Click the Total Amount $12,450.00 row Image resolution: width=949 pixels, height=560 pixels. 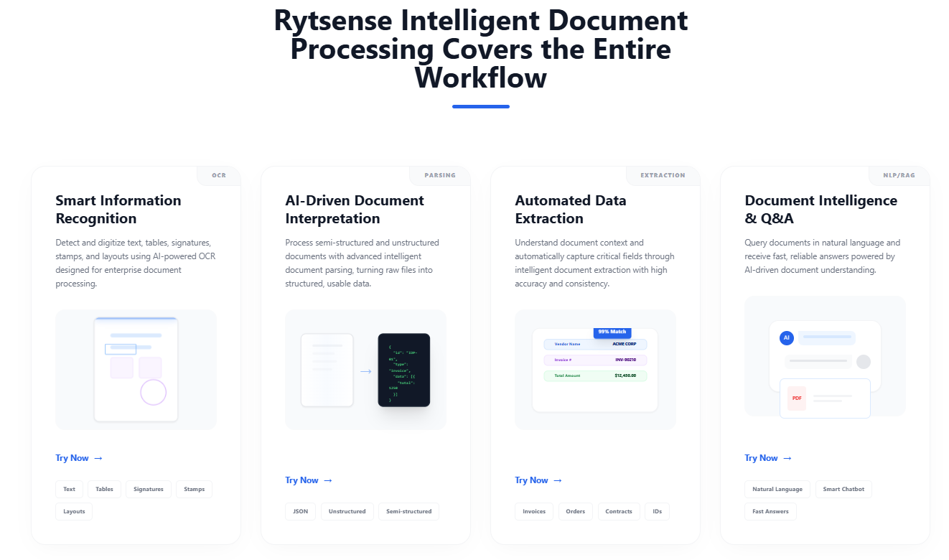[x=595, y=375]
